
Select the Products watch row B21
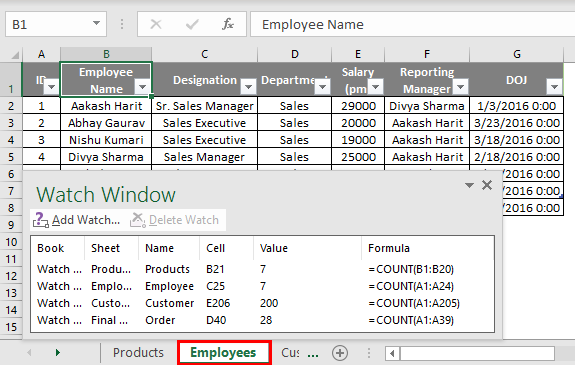(x=262, y=269)
